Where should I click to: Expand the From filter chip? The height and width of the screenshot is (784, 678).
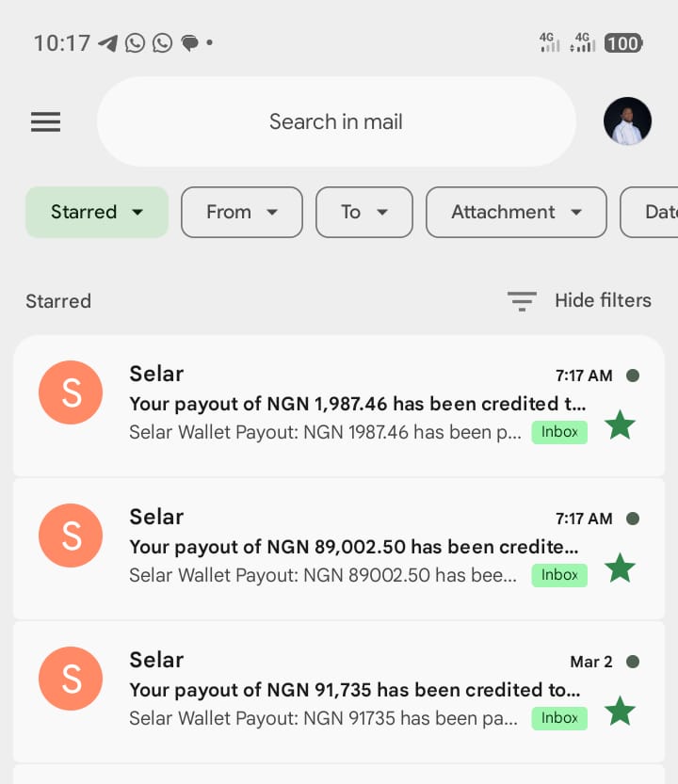click(x=242, y=212)
